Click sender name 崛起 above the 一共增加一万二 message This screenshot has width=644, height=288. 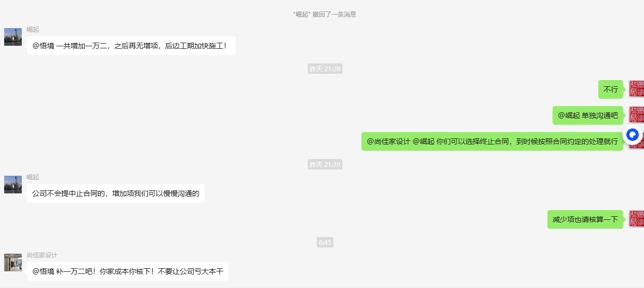[x=33, y=30]
